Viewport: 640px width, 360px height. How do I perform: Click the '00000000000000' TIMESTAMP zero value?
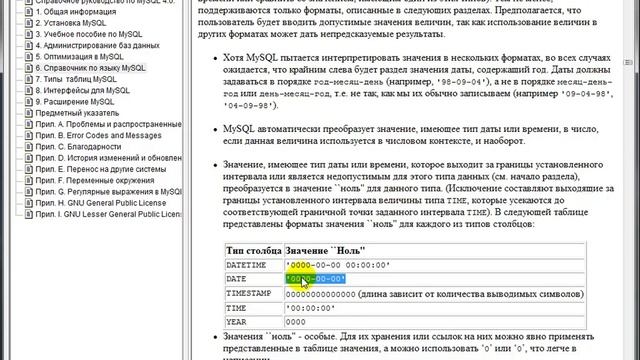(320, 294)
